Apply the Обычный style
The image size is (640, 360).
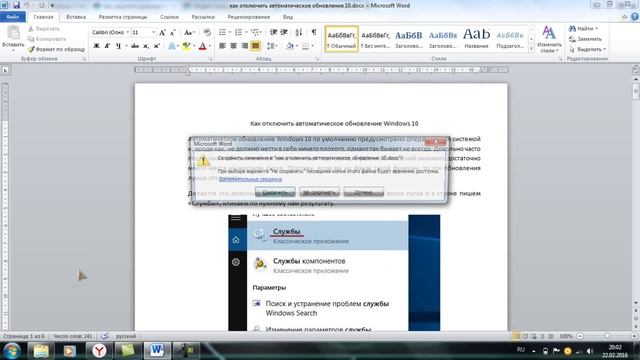click(342, 38)
